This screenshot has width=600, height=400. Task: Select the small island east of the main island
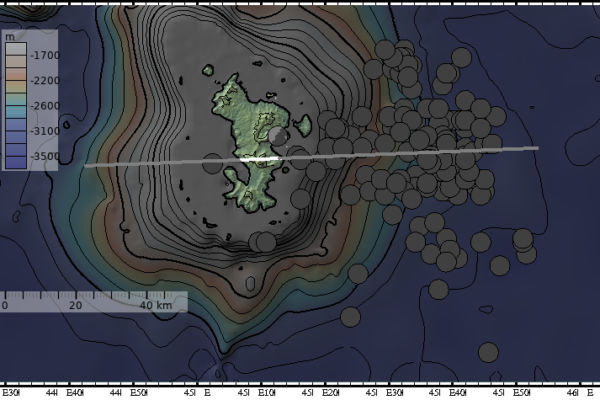click(304, 126)
